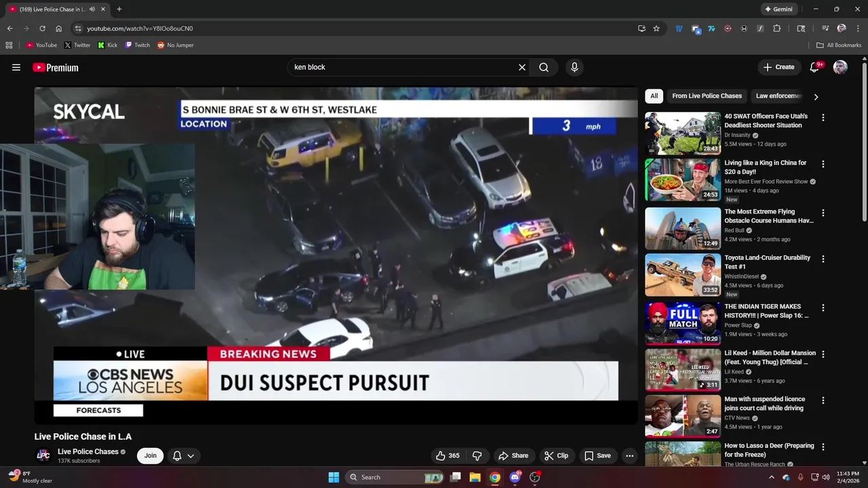The width and height of the screenshot is (868, 488).
Task: Open options for '40 SWAT Officers' video
Action: (x=823, y=117)
